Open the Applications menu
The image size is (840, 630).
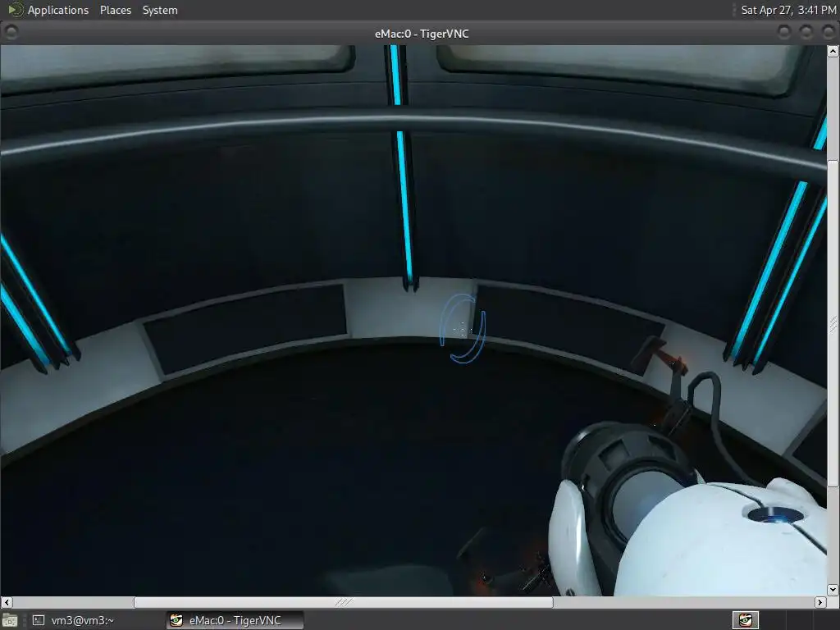point(58,10)
